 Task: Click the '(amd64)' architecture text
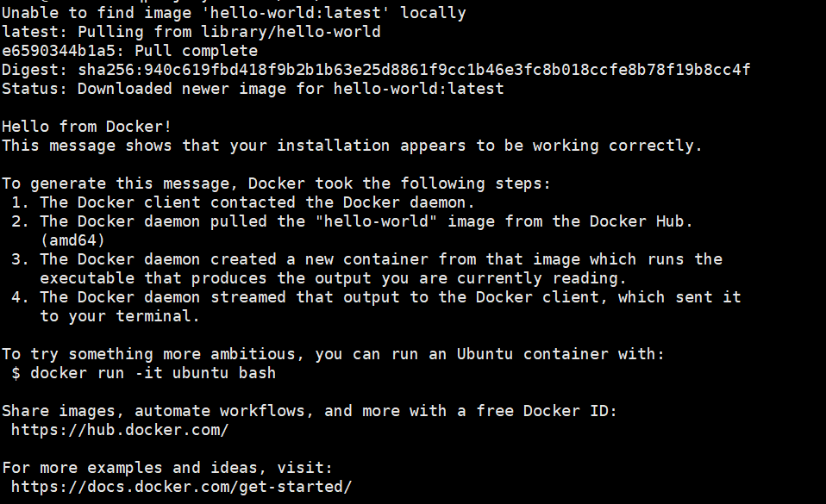pyautogui.click(x=72, y=240)
